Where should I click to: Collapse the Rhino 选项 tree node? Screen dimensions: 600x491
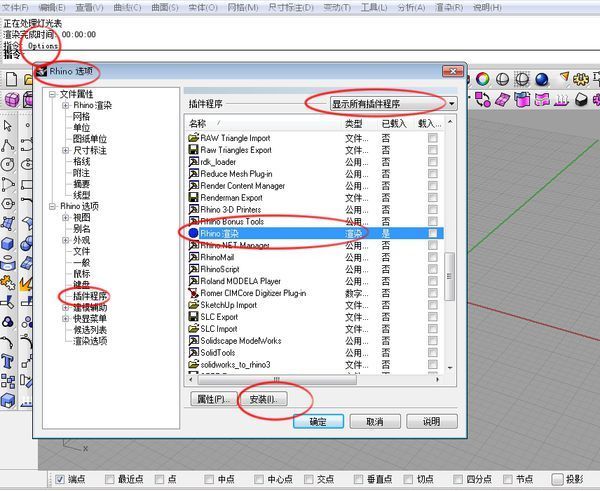click(52, 206)
